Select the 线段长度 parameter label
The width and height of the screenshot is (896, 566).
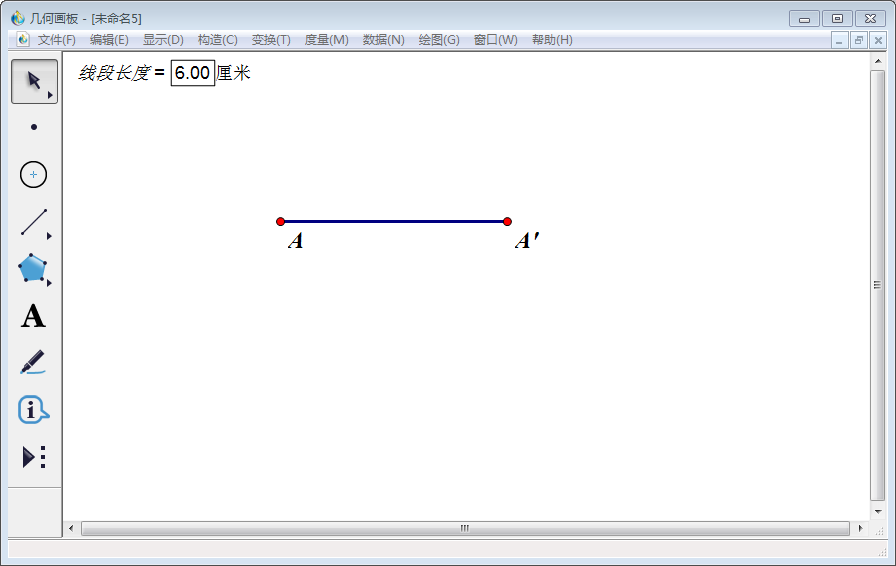[x=114, y=73]
